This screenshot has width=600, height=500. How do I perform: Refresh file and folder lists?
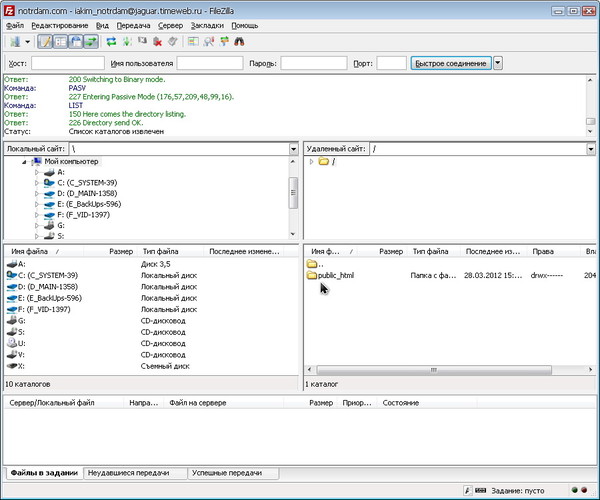(x=111, y=42)
